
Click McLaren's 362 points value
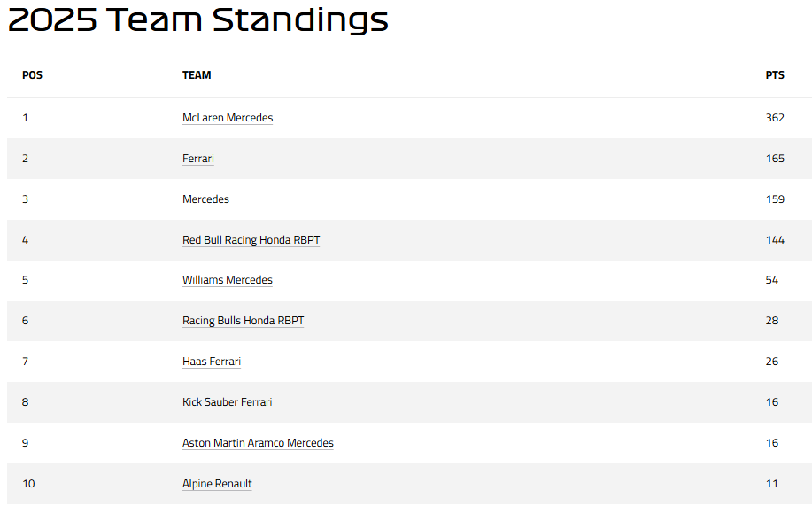click(x=775, y=118)
